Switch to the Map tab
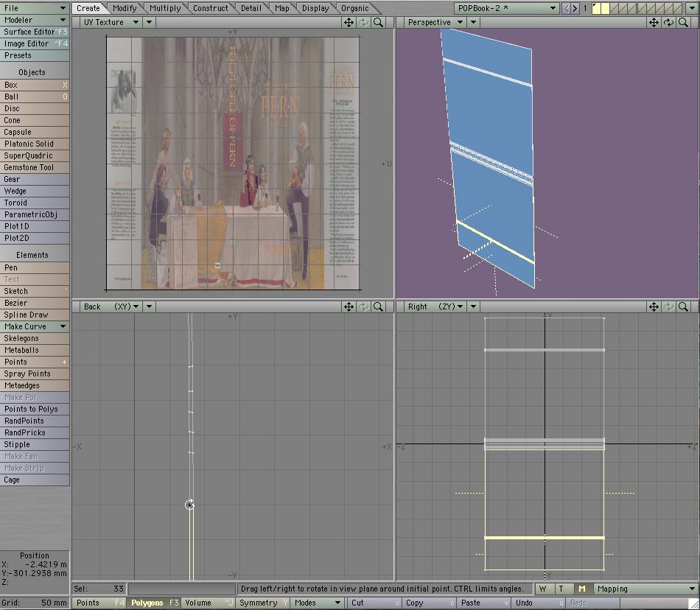 [x=281, y=8]
